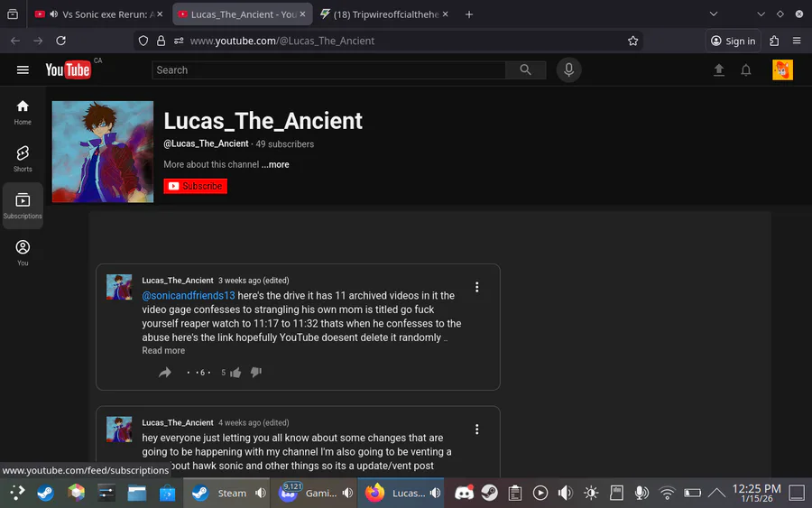
Task: Open options for the 4 weeks ago post
Action: coord(477,429)
